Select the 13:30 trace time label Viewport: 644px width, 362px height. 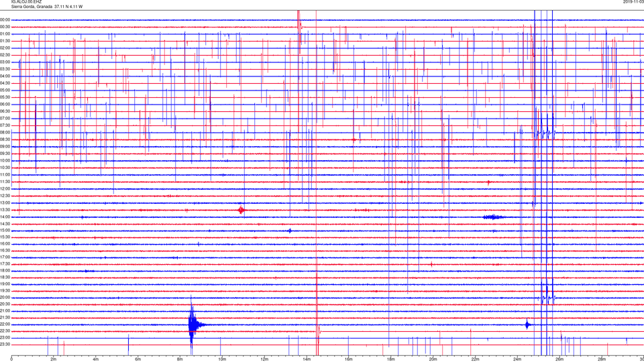pos(5,210)
